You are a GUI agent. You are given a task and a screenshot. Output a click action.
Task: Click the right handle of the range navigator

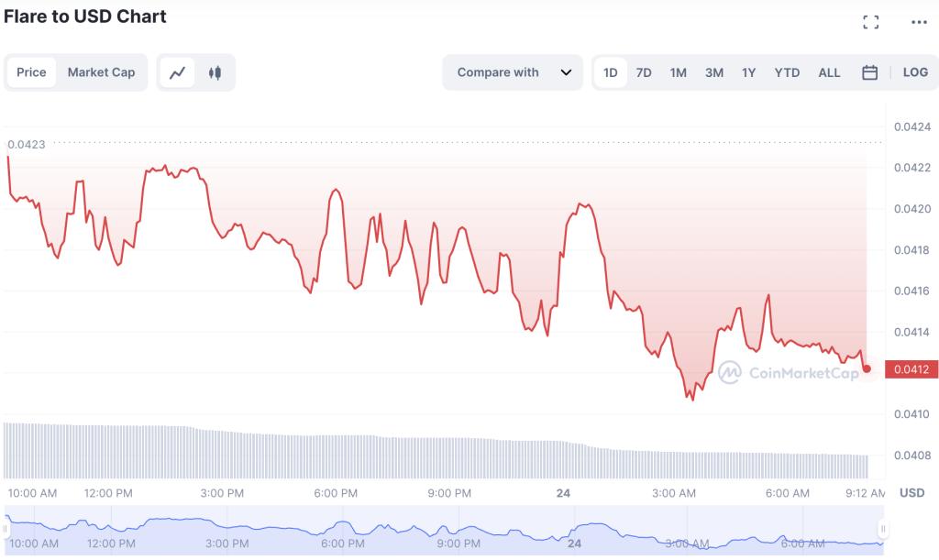(883, 529)
